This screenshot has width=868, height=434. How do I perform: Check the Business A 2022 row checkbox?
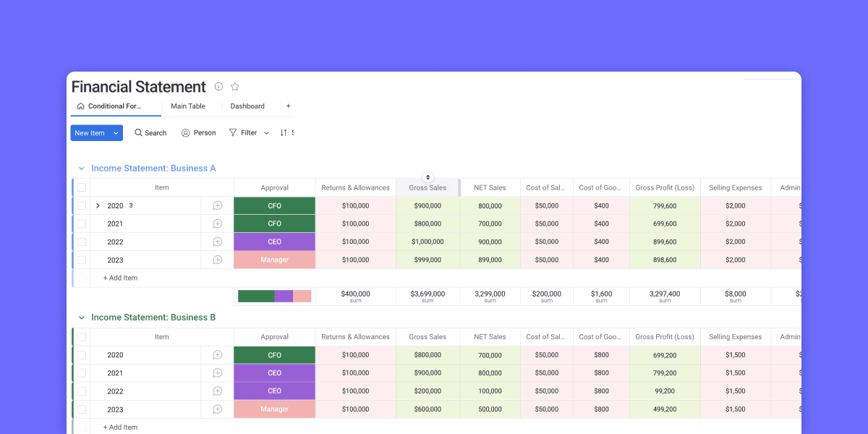point(82,242)
